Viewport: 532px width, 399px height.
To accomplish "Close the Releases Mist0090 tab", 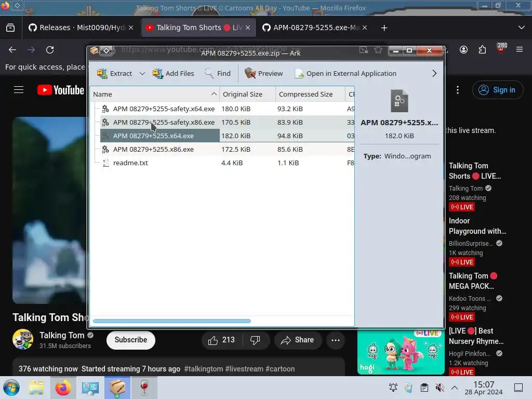I will 131,28.
